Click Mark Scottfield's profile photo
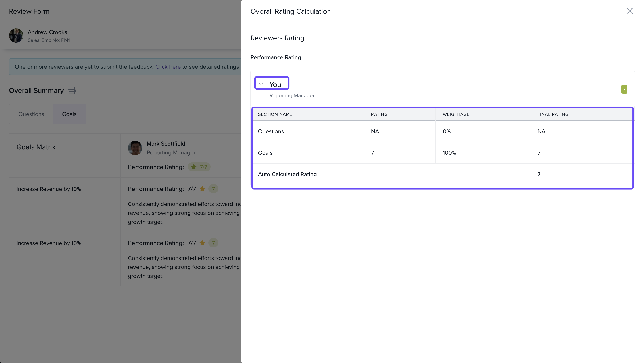This screenshot has width=644, height=363. (x=135, y=148)
